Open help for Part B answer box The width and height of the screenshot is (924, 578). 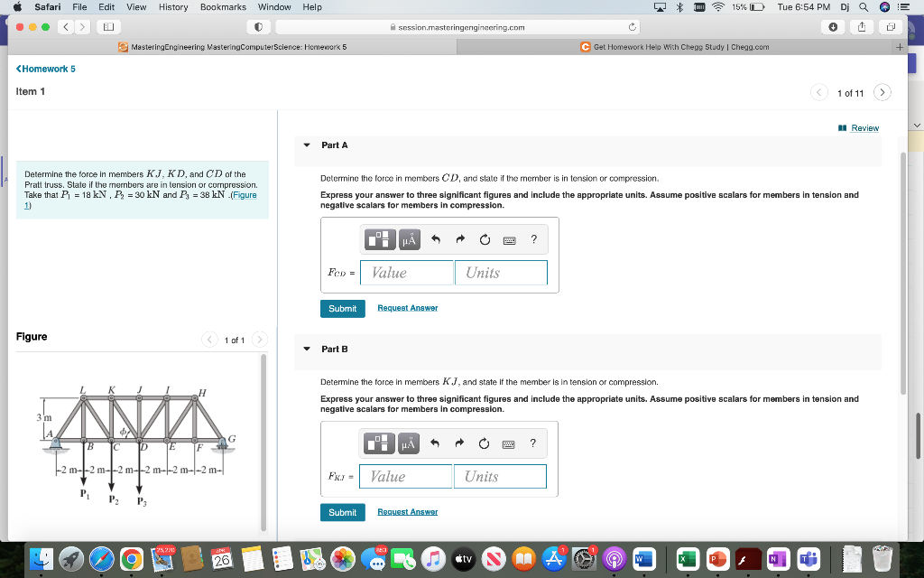pyautogui.click(x=532, y=443)
